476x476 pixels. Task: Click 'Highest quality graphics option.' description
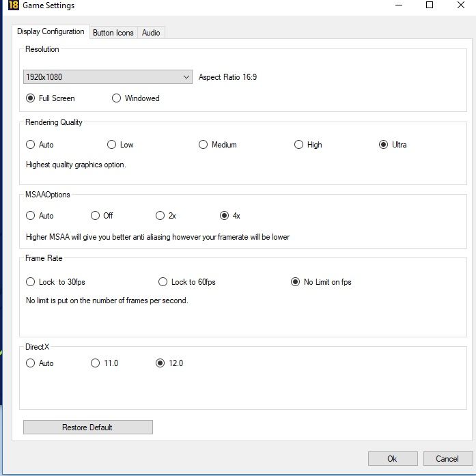76,165
